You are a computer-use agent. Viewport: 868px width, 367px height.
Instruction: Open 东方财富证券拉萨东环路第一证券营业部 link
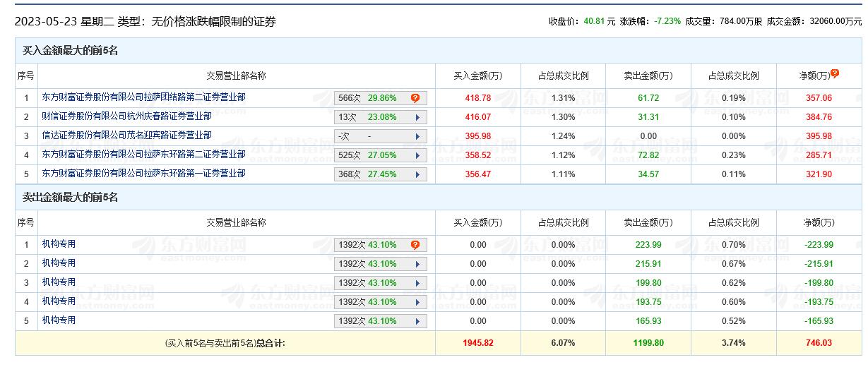click(x=144, y=174)
